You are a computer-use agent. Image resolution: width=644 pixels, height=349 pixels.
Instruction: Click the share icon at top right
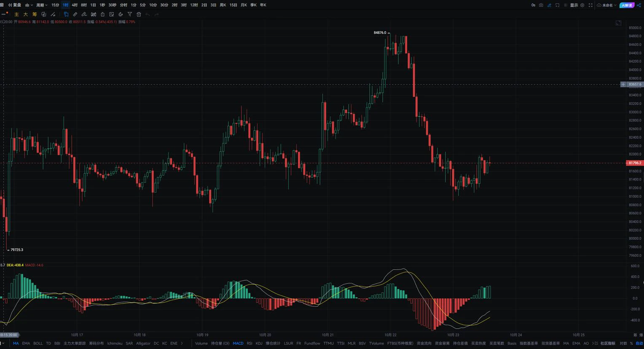pyautogui.click(x=639, y=5)
